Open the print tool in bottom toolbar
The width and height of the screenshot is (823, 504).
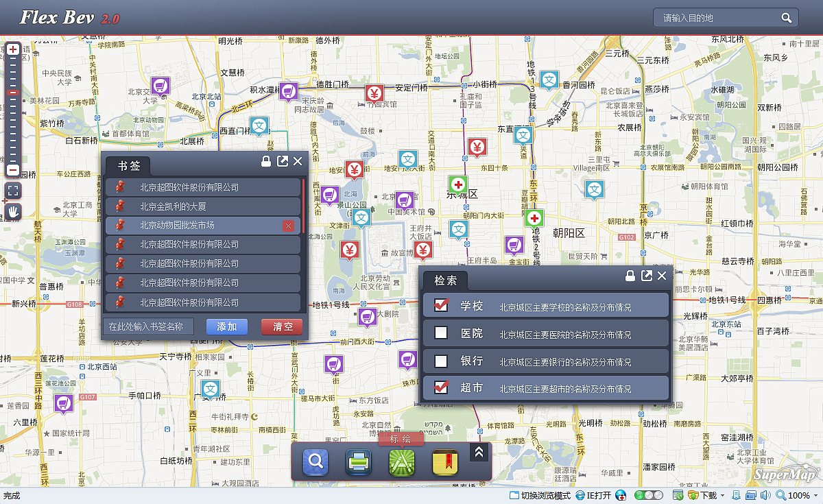point(359,461)
